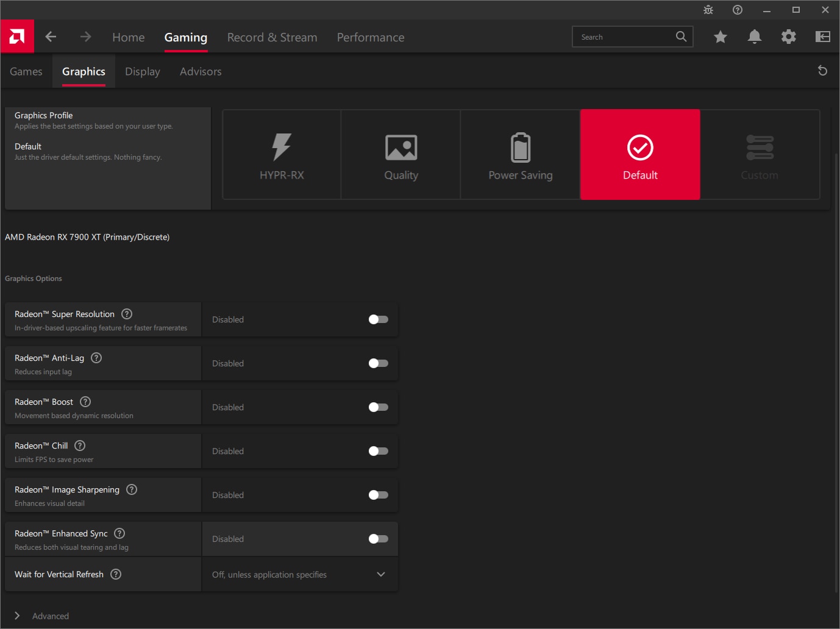Open the Home tab
This screenshot has height=629, width=840.
129,37
